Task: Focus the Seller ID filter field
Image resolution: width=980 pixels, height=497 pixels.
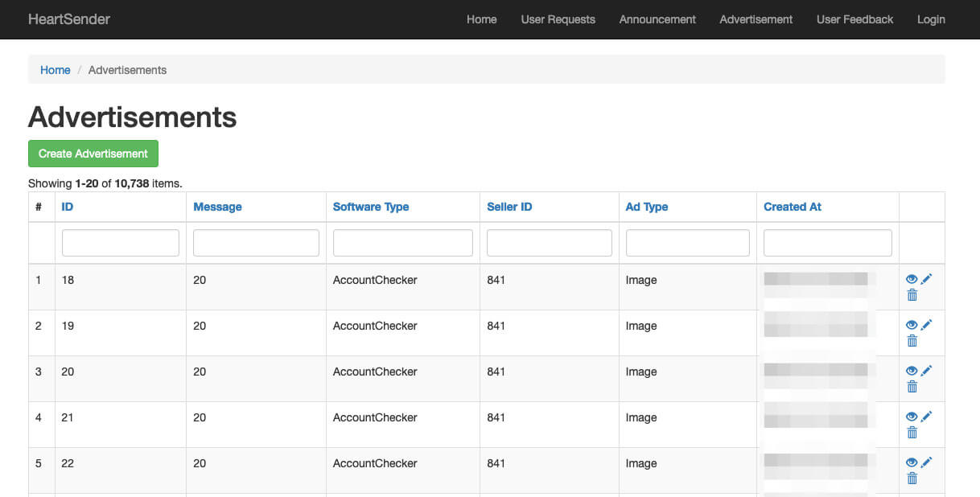Action: pos(550,243)
